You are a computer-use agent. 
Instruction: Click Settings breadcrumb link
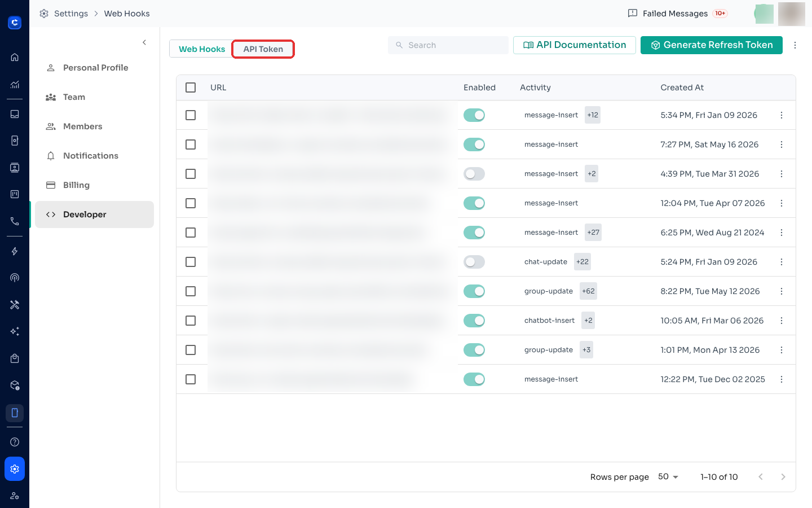click(71, 14)
